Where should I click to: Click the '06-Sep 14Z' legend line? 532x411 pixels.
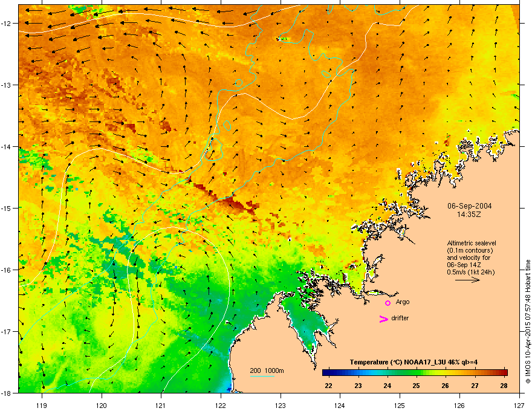pos(464,265)
